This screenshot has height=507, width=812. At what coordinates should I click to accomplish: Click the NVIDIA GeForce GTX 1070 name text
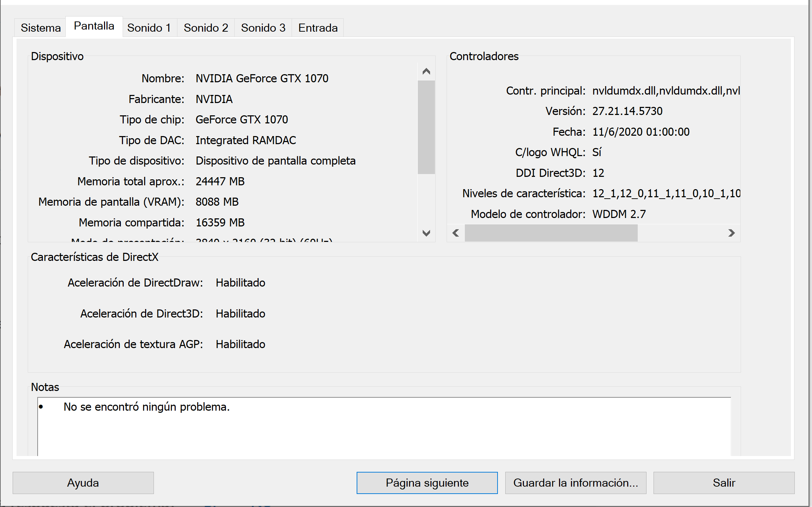pos(262,78)
